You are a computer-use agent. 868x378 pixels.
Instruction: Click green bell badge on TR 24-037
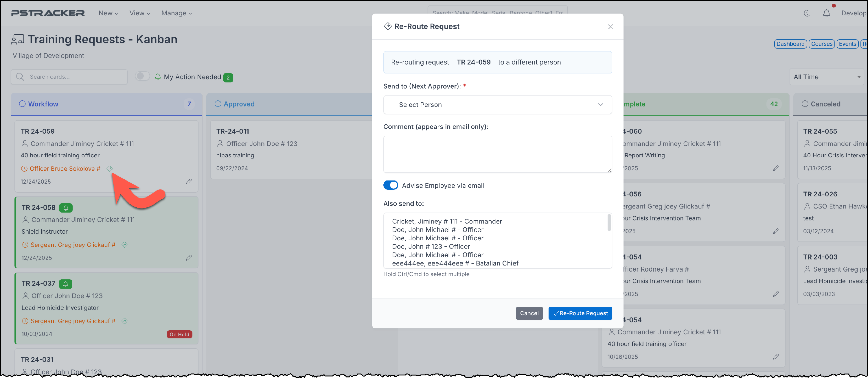click(66, 284)
